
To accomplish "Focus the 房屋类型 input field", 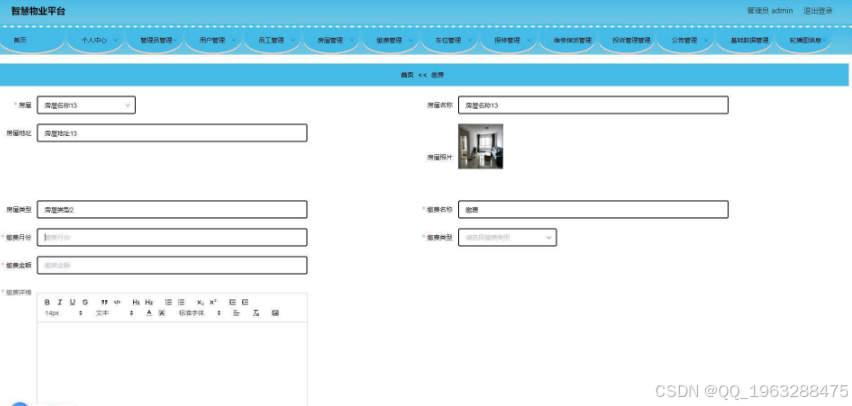I will 172,209.
